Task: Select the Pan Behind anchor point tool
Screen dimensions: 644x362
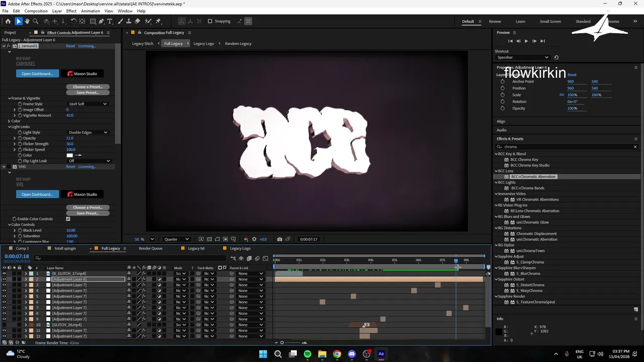Action: (x=82, y=21)
